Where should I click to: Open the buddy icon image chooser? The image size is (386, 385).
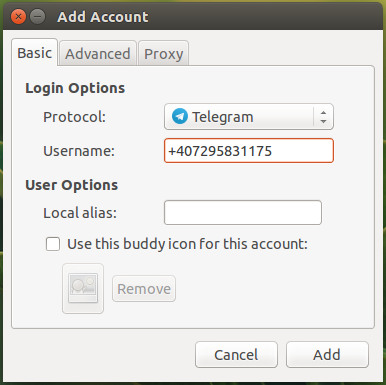[x=83, y=288]
